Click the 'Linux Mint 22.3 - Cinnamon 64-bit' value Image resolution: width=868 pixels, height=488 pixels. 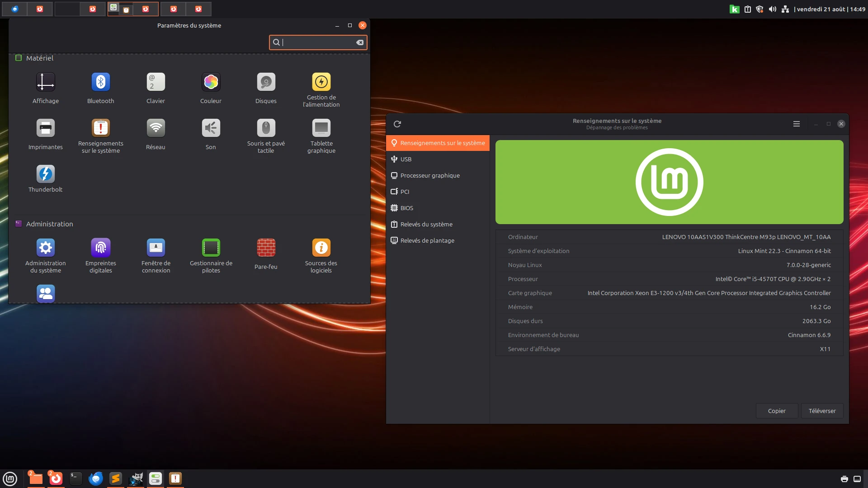[x=784, y=251]
